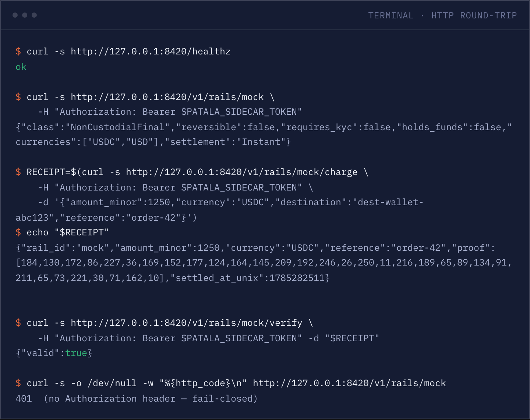
Task: Click the {"valid":true} response
Action: pos(54,353)
